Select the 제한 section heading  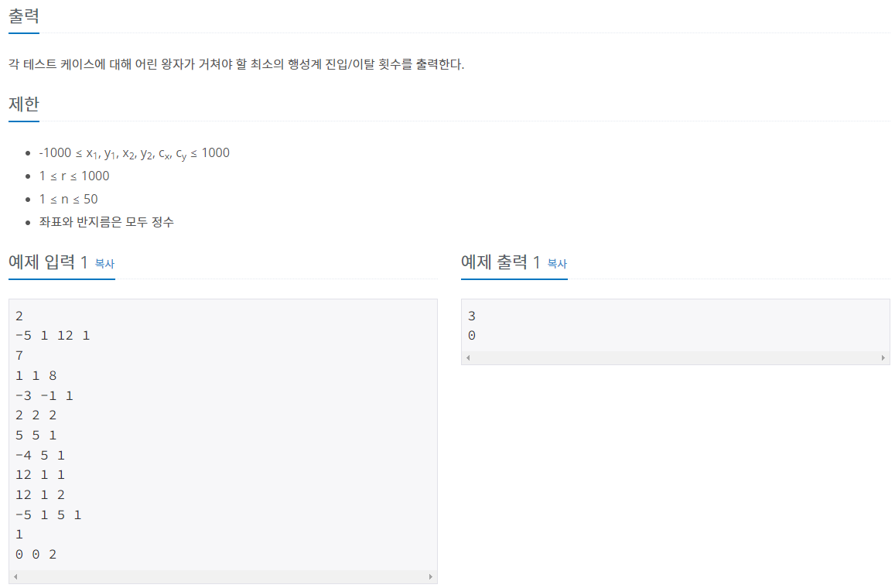coord(22,104)
